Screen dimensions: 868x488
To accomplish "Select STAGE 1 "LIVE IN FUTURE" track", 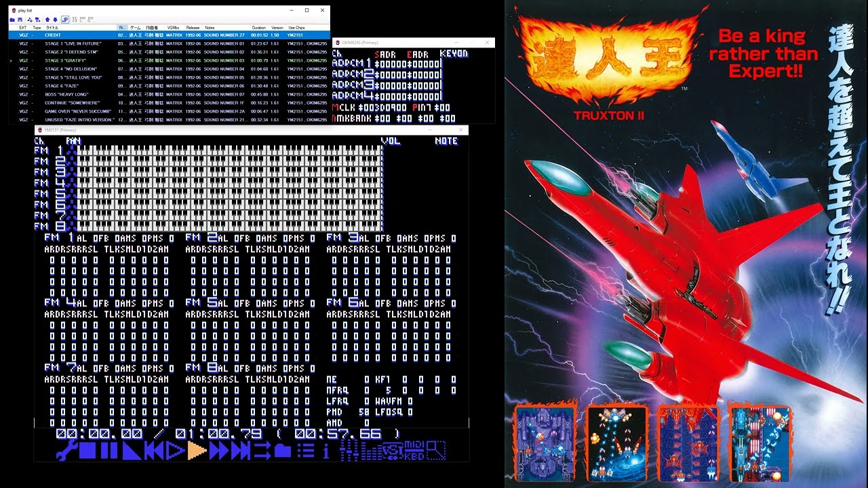I will tap(169, 43).
